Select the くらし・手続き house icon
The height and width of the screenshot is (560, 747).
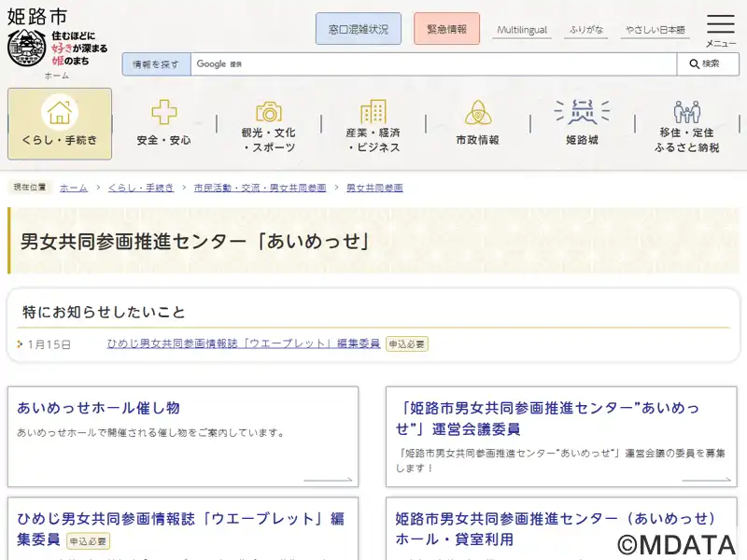(x=60, y=112)
